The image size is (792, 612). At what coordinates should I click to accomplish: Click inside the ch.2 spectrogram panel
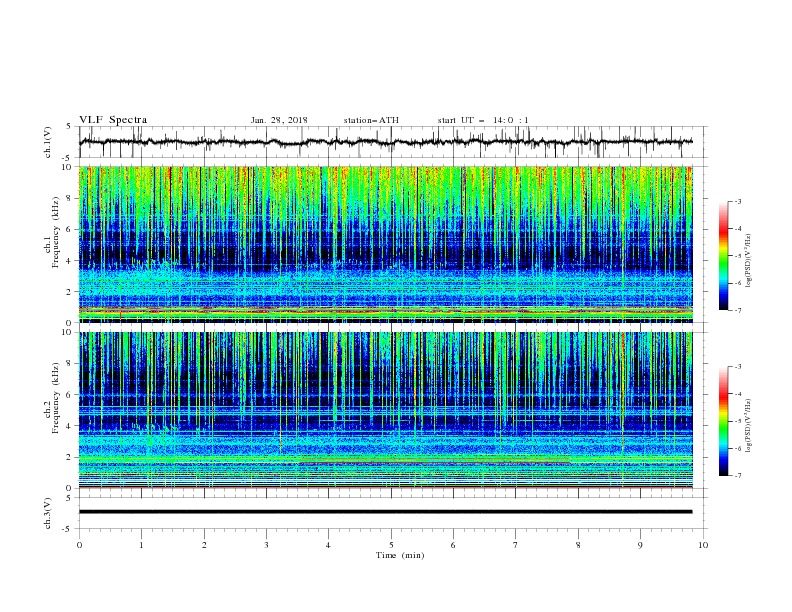386,410
